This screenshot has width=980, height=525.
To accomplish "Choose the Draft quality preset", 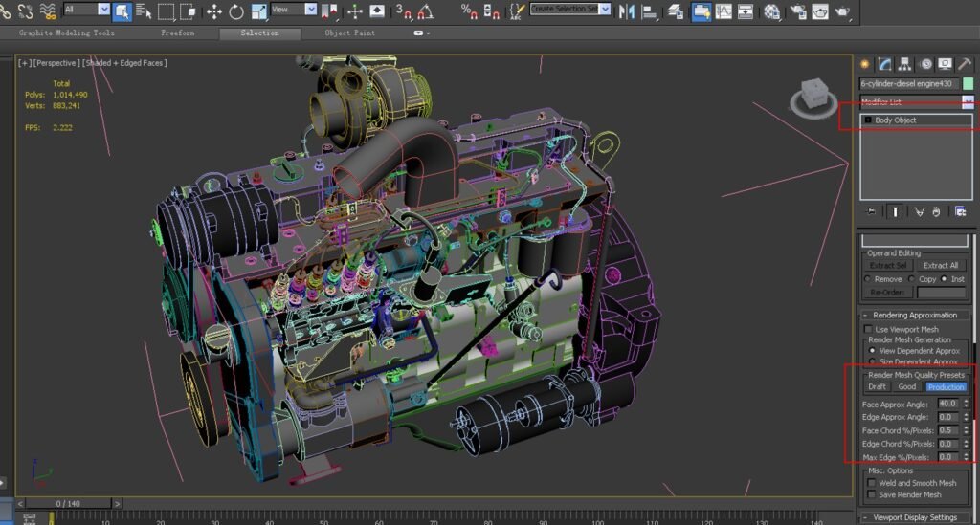I will [877, 387].
